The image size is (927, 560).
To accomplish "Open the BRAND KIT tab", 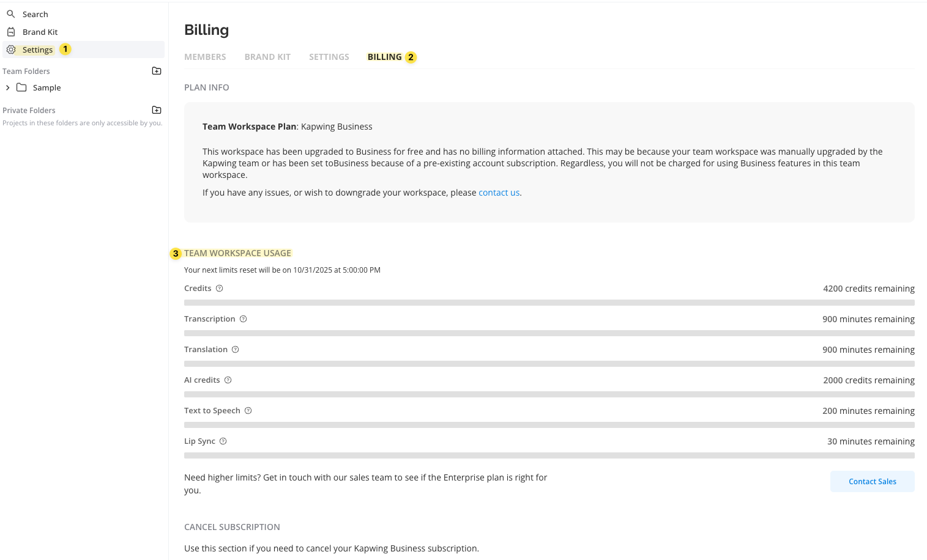I will point(267,56).
